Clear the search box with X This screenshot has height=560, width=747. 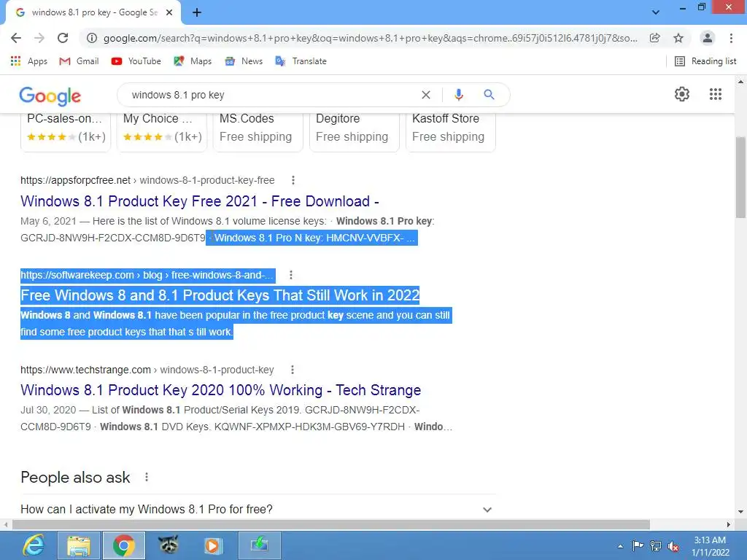pos(426,96)
